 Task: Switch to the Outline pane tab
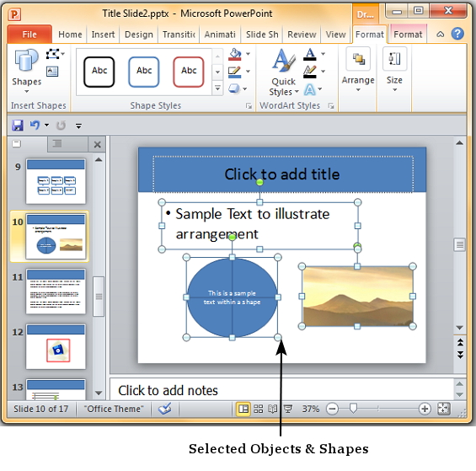tap(57, 143)
